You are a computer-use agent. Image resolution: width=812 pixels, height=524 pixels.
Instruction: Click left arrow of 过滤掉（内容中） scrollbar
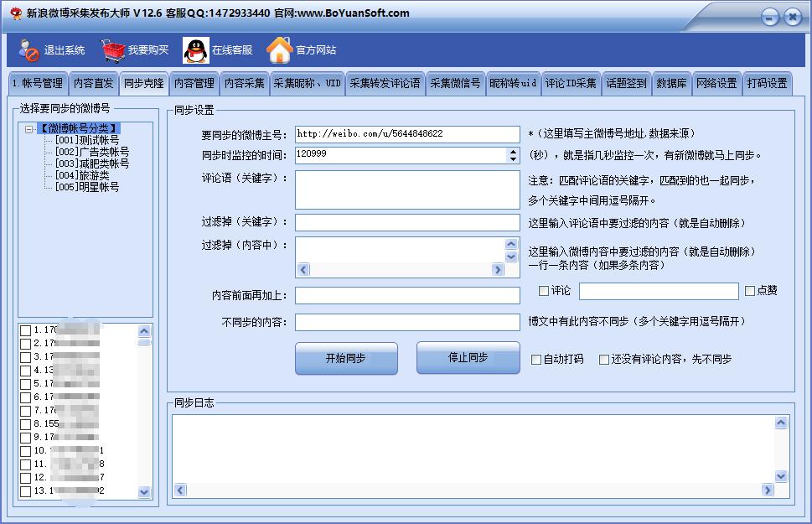(303, 269)
